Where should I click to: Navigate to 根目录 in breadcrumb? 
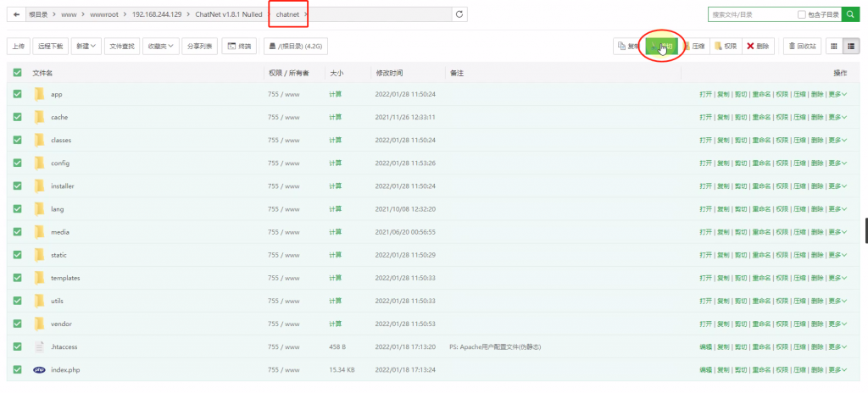pyautogui.click(x=37, y=14)
